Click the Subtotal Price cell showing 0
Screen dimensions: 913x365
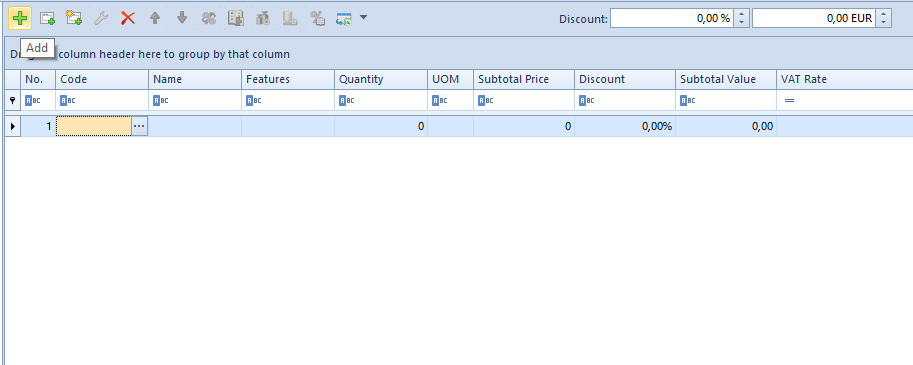pyautogui.click(x=524, y=126)
